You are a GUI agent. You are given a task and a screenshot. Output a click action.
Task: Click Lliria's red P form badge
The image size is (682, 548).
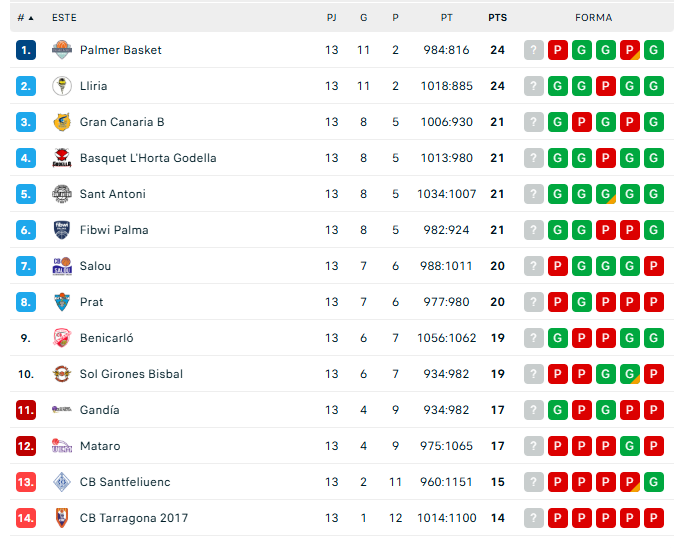click(605, 86)
